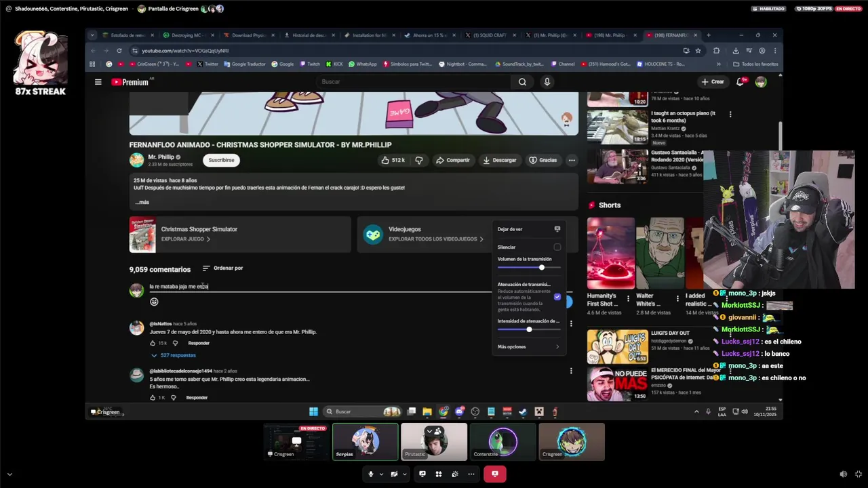
Task: Open Discord call more options ellipsis
Action: point(471,474)
